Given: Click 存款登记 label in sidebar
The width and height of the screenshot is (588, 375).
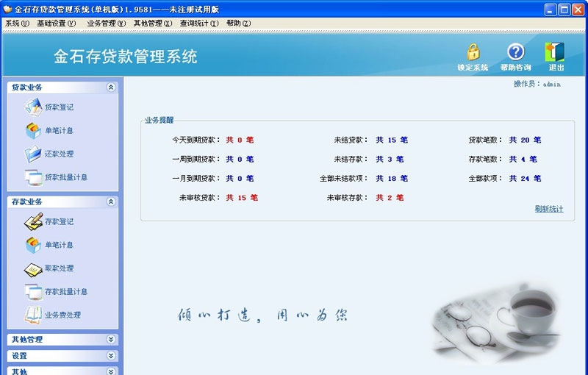Looking at the screenshot, I should [60, 221].
